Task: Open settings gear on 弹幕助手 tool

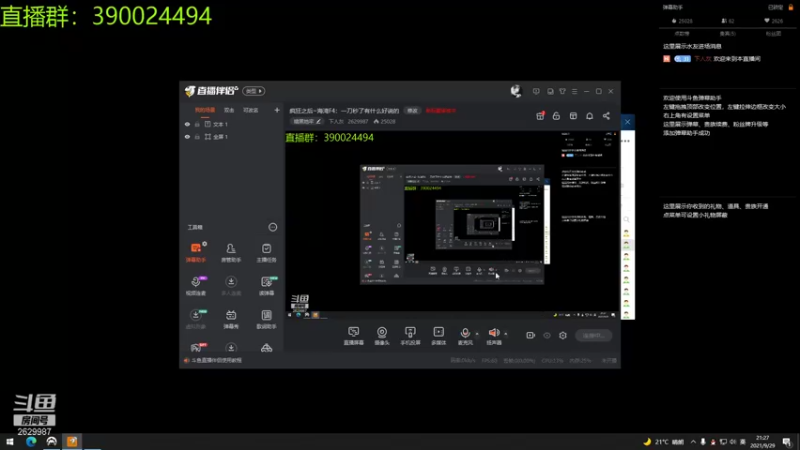Action: (205, 244)
